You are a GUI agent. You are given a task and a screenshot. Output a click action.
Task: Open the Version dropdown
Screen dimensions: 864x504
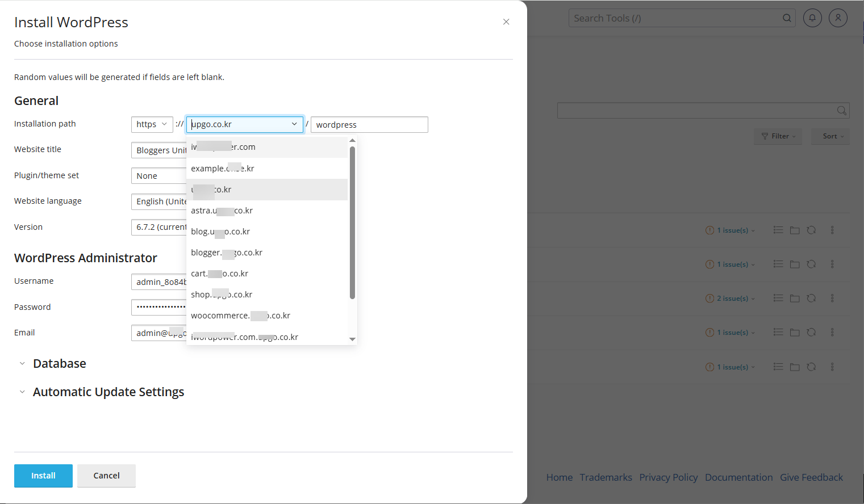[159, 227]
